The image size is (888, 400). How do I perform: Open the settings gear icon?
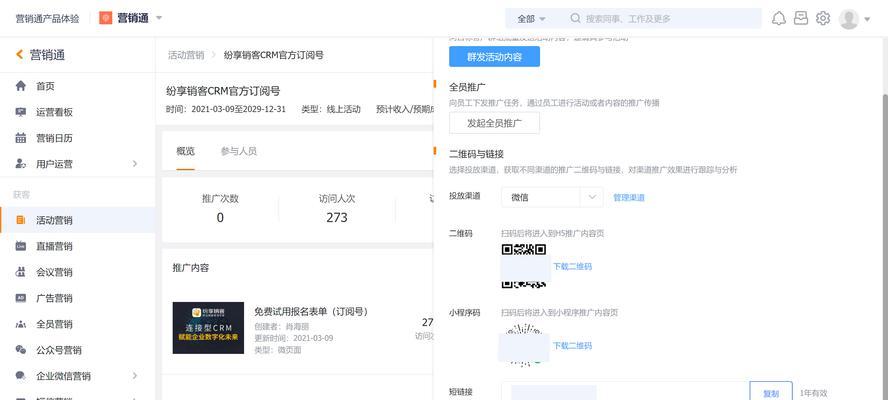coord(823,18)
